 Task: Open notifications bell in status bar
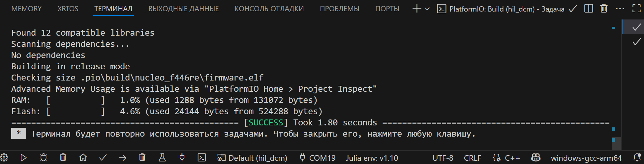[637, 158]
